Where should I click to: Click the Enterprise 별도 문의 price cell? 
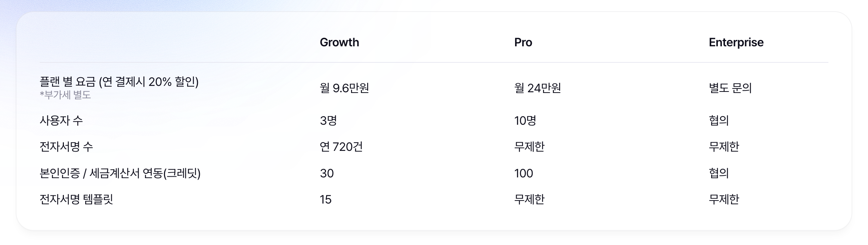coord(730,88)
